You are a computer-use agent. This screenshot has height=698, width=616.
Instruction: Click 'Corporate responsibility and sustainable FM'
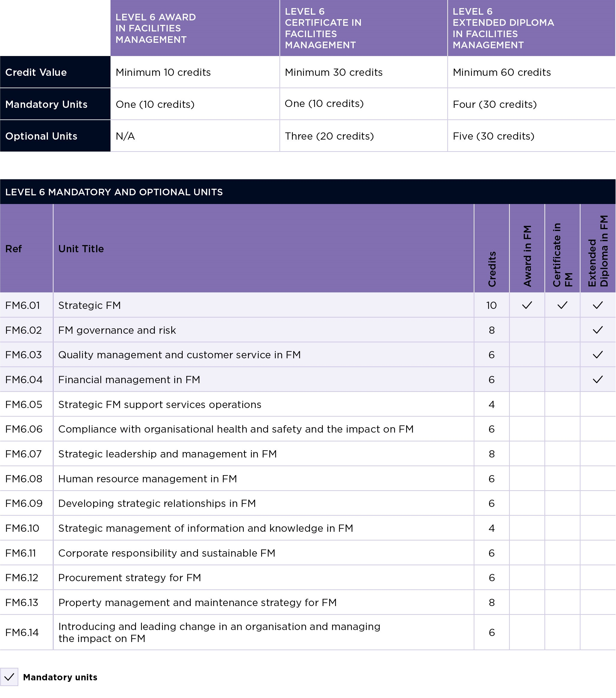coord(167,553)
